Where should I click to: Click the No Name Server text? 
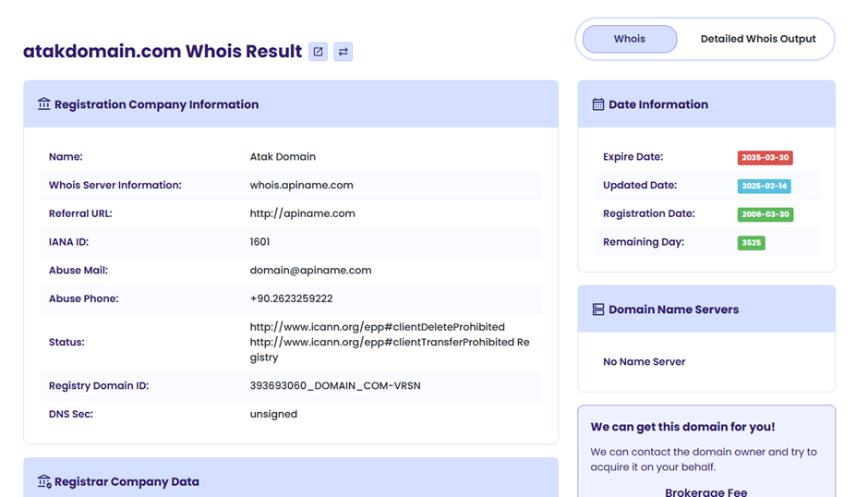click(644, 362)
